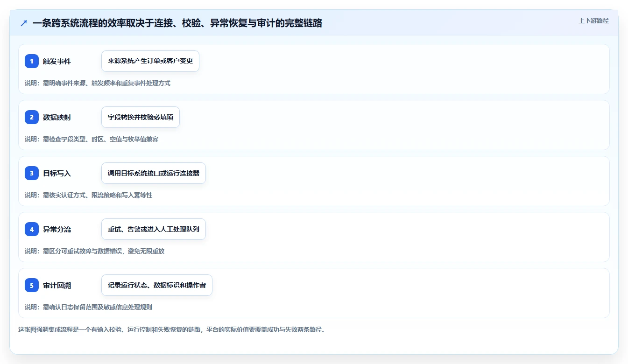Click the note about 重复事件处理方式
Image resolution: width=628 pixels, height=364 pixels.
pyautogui.click(x=98, y=83)
